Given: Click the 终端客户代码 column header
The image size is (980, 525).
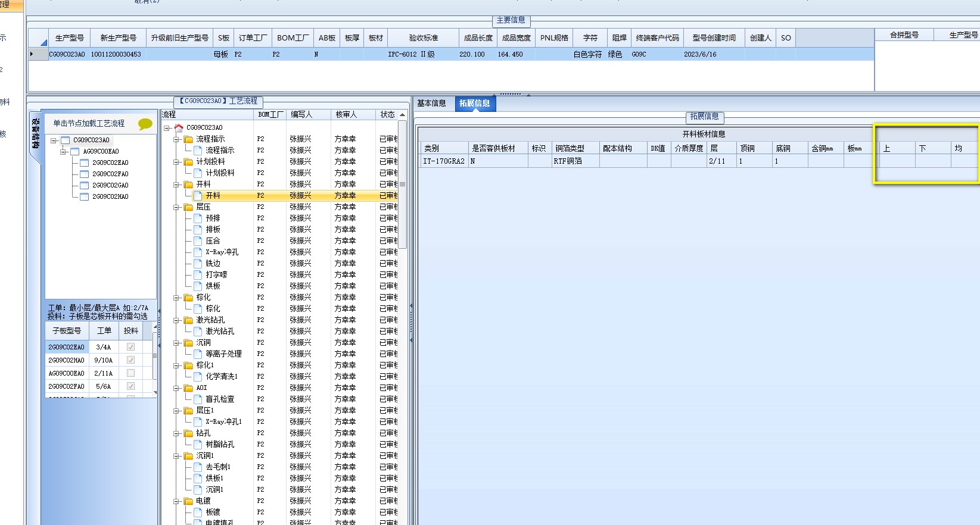Looking at the screenshot, I should [x=658, y=37].
